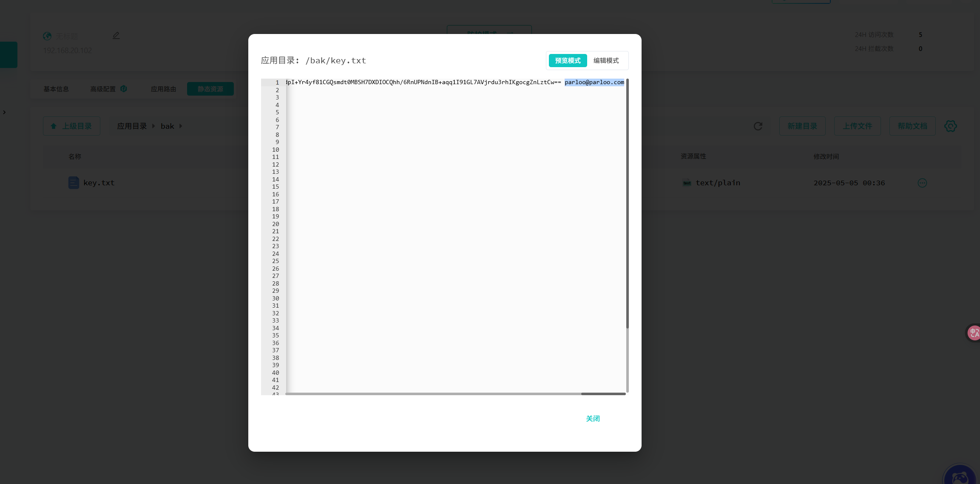Click the horizontal scrollbar thumb in viewer
Image resolution: width=980 pixels, height=484 pixels.
point(603,394)
